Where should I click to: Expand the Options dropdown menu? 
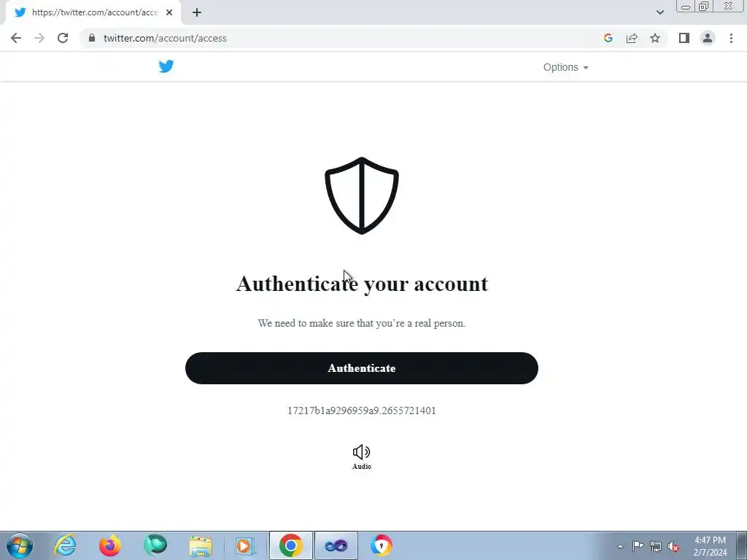pyautogui.click(x=566, y=67)
